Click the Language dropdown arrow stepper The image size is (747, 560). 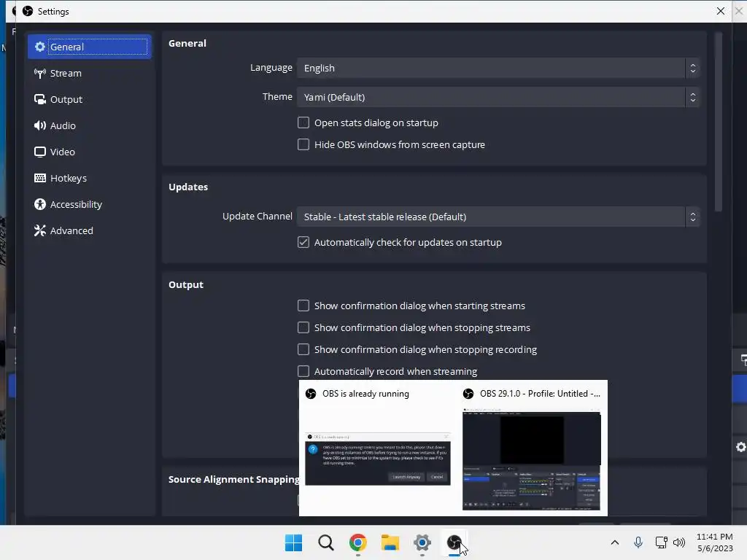click(x=693, y=68)
